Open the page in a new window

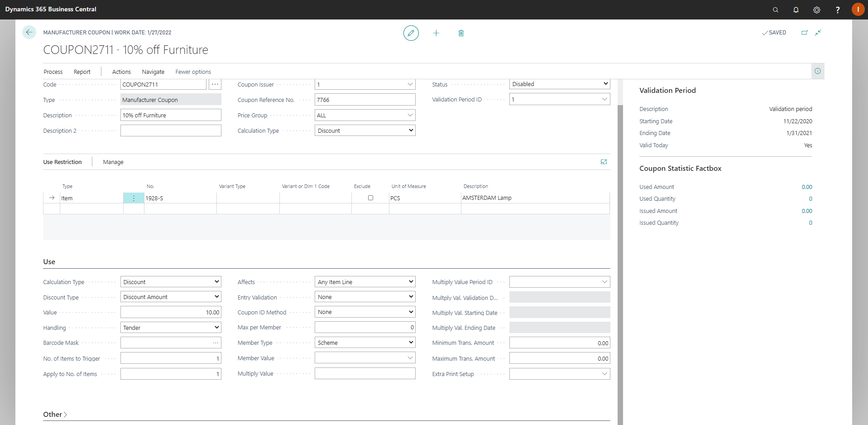click(805, 33)
